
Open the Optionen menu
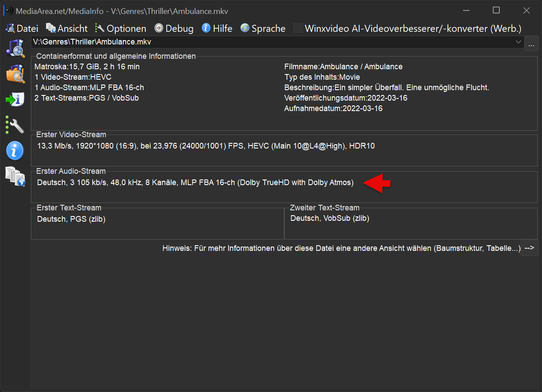click(x=121, y=28)
